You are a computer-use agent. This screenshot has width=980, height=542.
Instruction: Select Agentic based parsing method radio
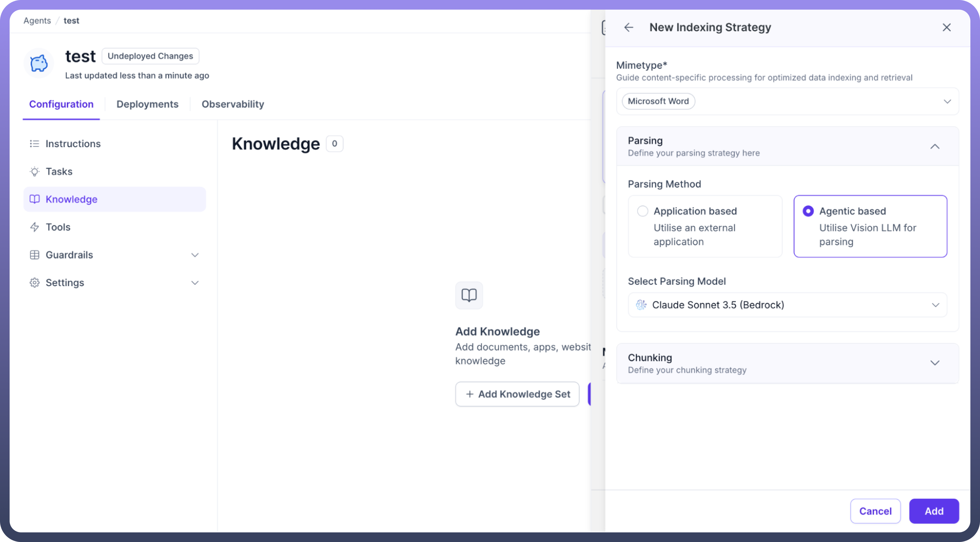tap(808, 211)
